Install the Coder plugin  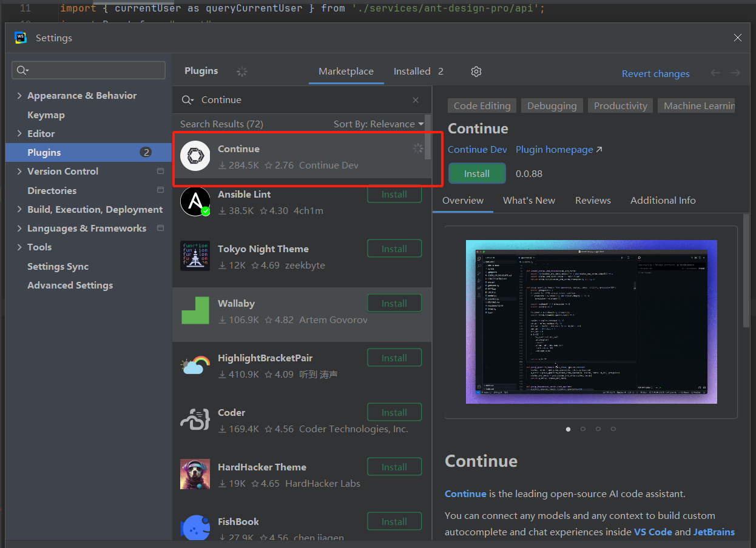(394, 413)
